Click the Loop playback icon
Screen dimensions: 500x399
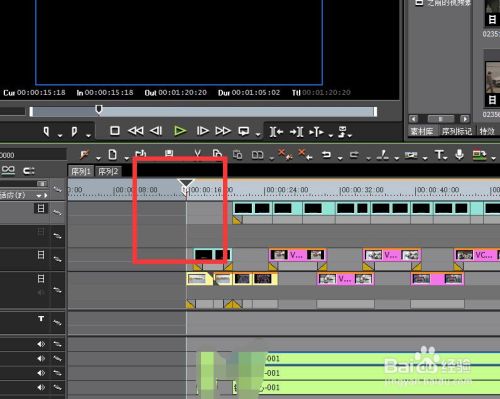[x=244, y=131]
